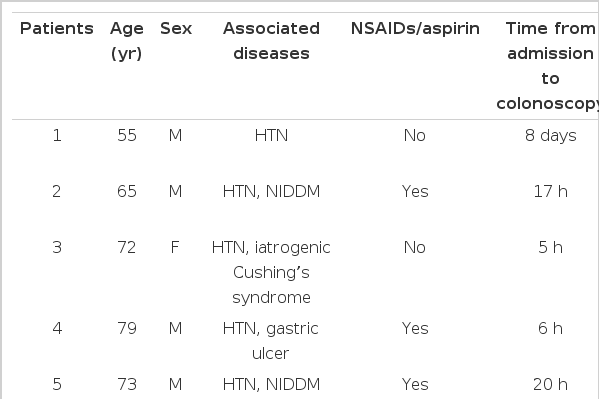The width and height of the screenshot is (599, 399).
Task: Select the Age (yr) column header
Action: 127,41
